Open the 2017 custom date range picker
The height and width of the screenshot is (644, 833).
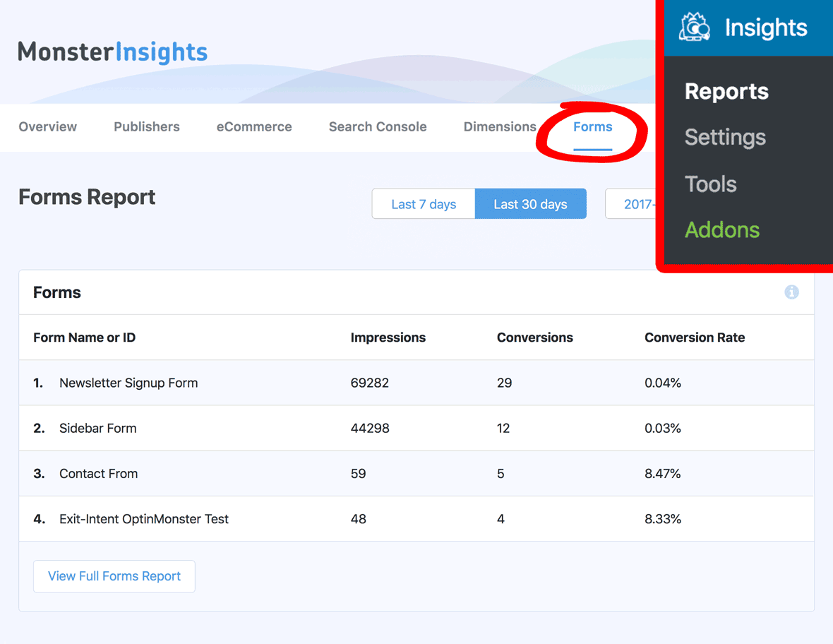pyautogui.click(x=639, y=203)
